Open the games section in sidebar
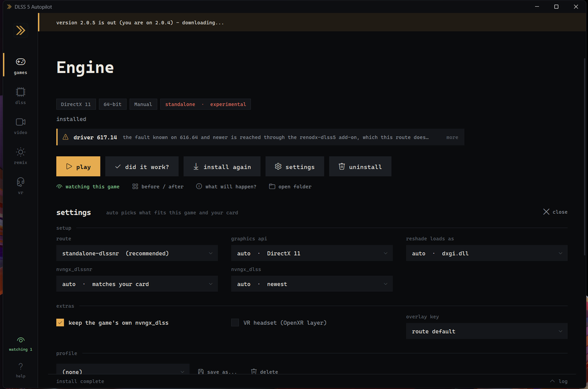The width and height of the screenshot is (588, 389). click(21, 66)
